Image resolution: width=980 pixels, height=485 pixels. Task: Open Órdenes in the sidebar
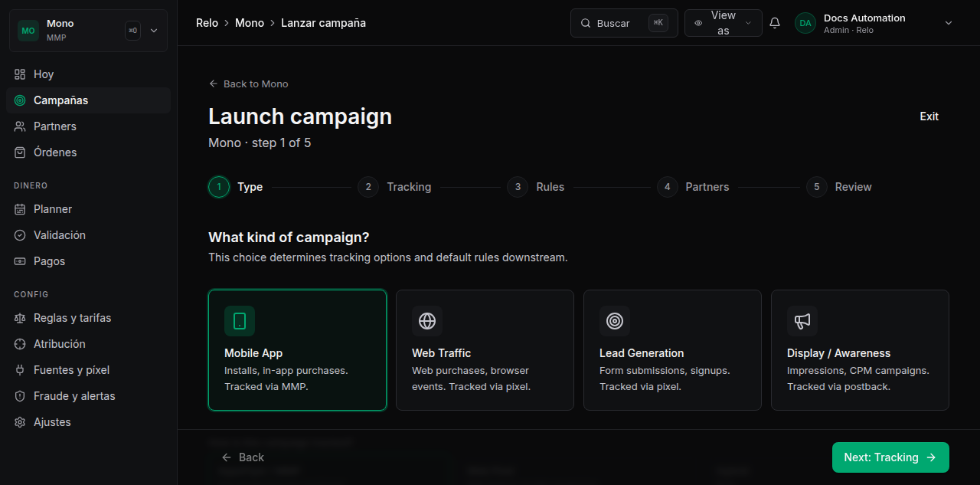click(88, 152)
